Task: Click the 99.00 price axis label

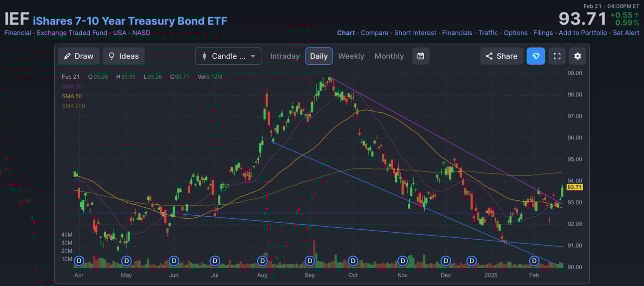Action: [575, 73]
